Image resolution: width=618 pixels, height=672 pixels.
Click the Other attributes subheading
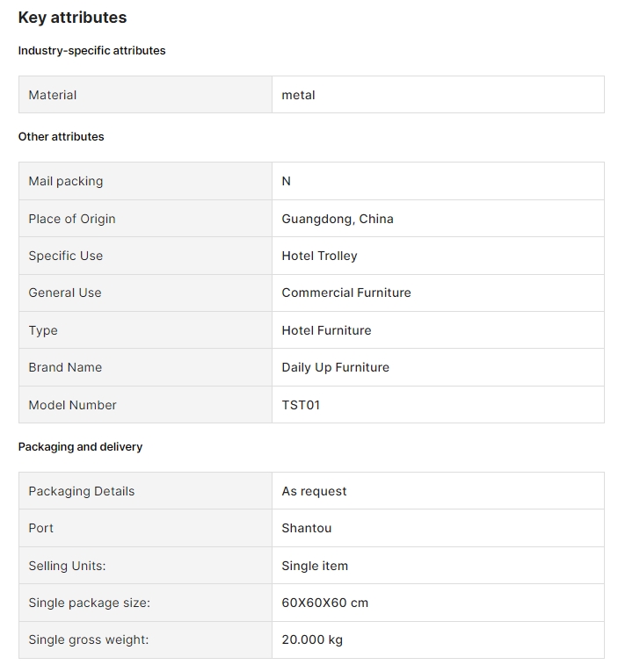(x=61, y=137)
